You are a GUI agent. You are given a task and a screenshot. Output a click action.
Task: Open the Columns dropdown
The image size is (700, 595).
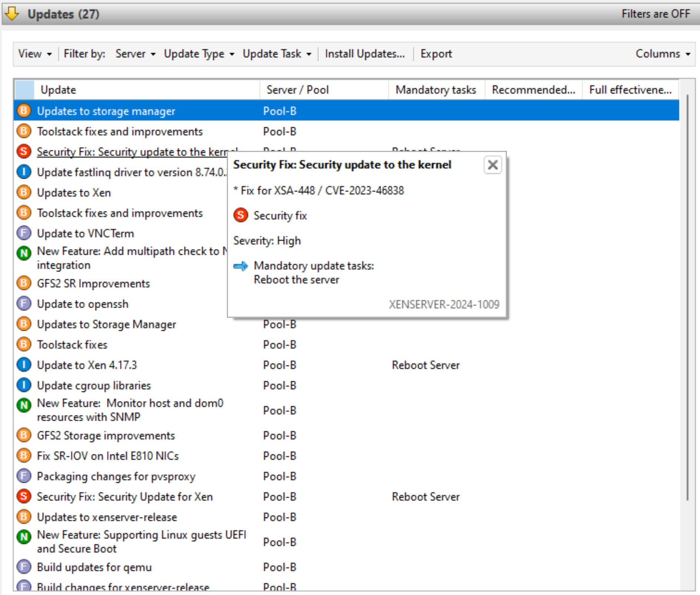[663, 54]
